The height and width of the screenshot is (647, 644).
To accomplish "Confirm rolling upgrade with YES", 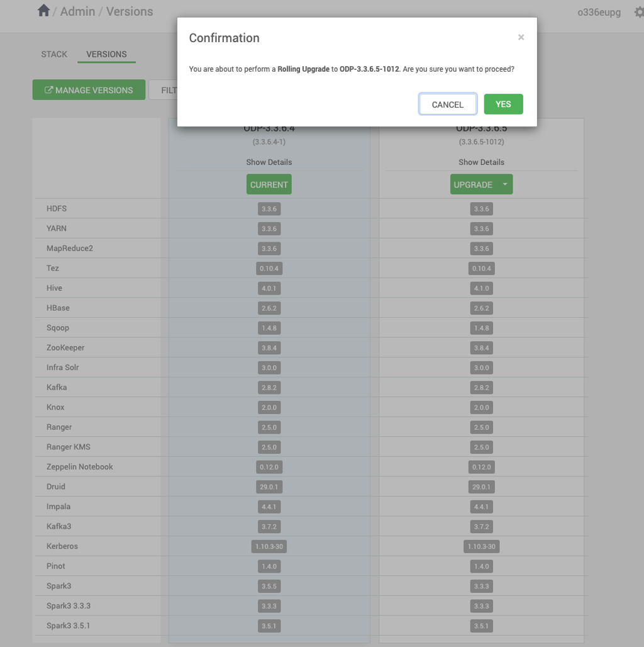I will pos(503,104).
